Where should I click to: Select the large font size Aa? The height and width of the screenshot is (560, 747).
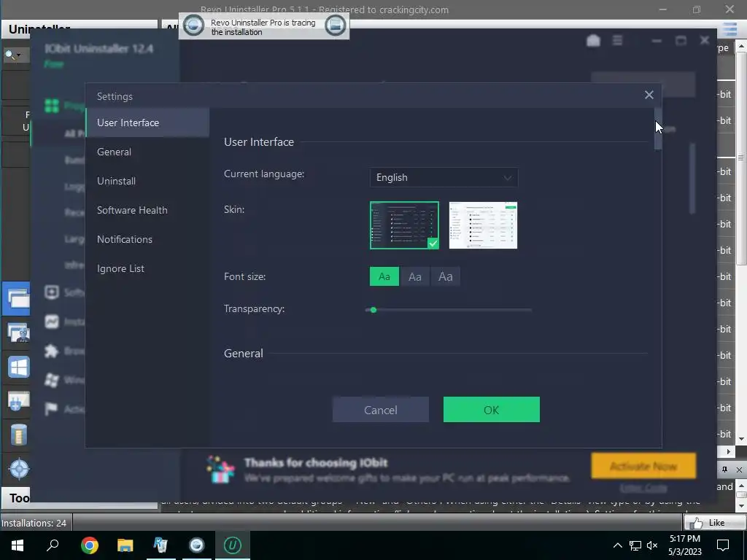click(446, 276)
